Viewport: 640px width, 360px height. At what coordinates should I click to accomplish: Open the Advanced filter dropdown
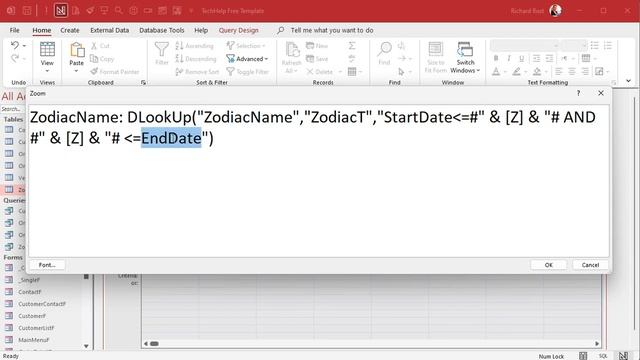tap(247, 59)
